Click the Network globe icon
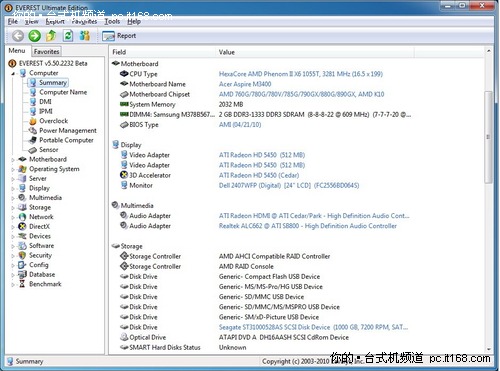This screenshot has height=371, width=500. [22, 217]
